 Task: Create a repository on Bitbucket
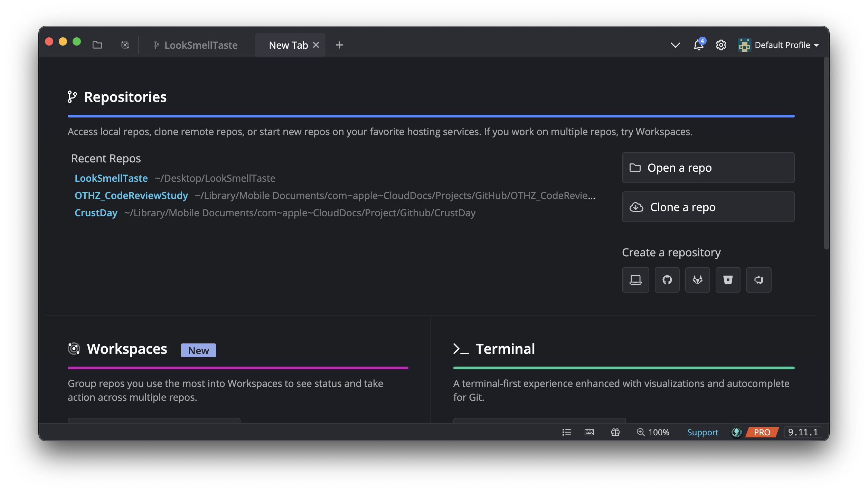click(728, 280)
